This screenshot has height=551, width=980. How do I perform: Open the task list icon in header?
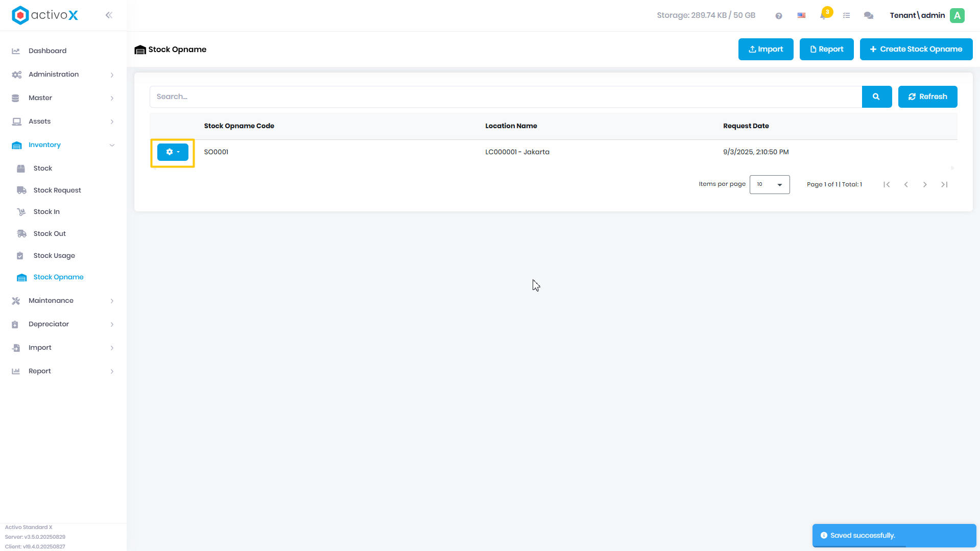click(846, 16)
